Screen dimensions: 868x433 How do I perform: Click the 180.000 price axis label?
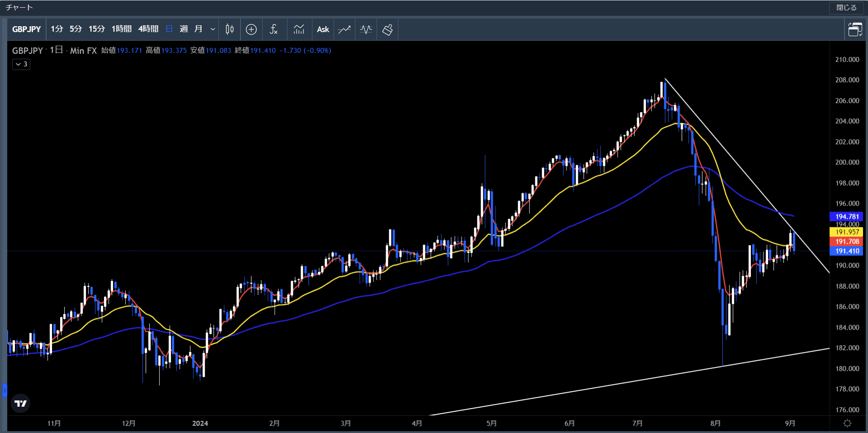(847, 368)
